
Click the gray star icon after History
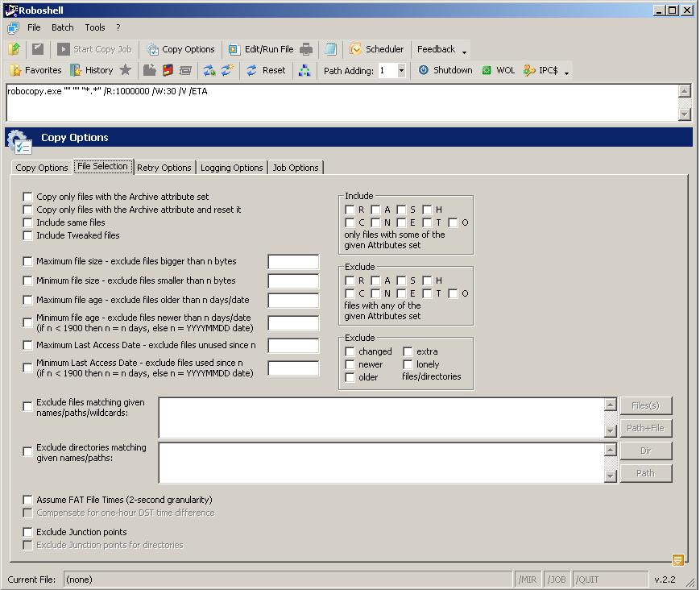[x=126, y=69]
